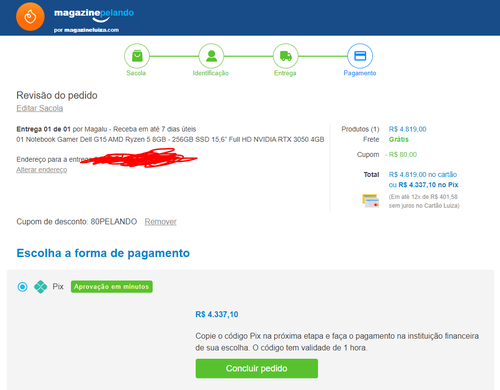Go to the Identificação step icon
The image size is (500, 390).
pos(211,56)
